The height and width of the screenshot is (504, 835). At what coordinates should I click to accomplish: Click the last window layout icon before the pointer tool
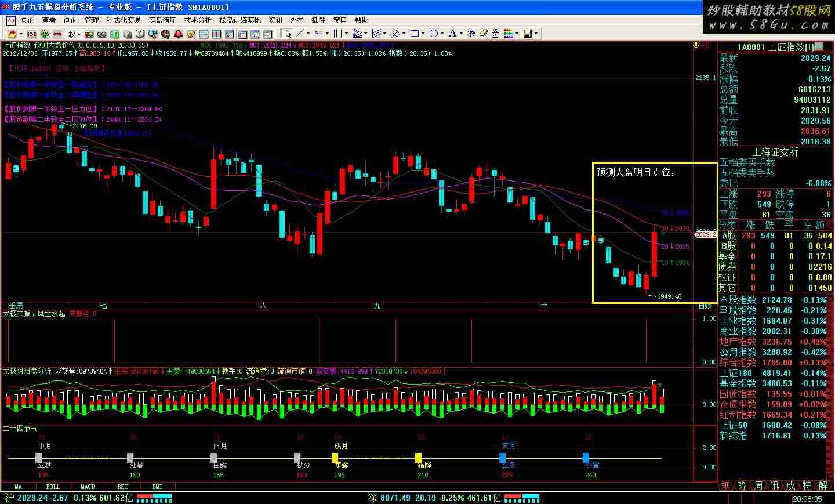coord(267,34)
